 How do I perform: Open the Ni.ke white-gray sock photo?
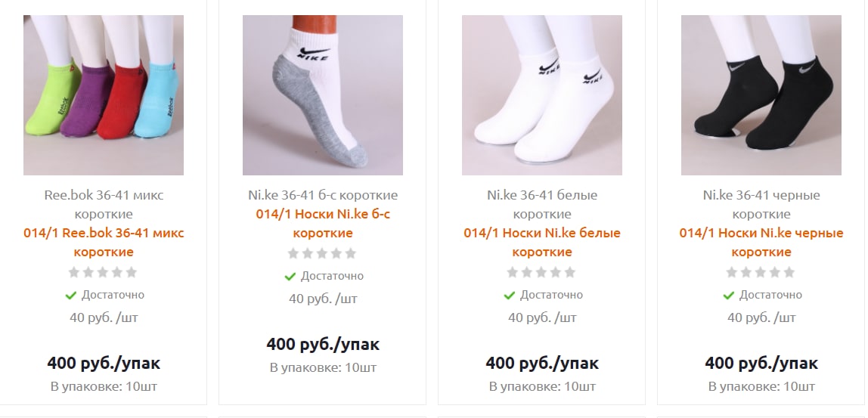[x=323, y=95]
